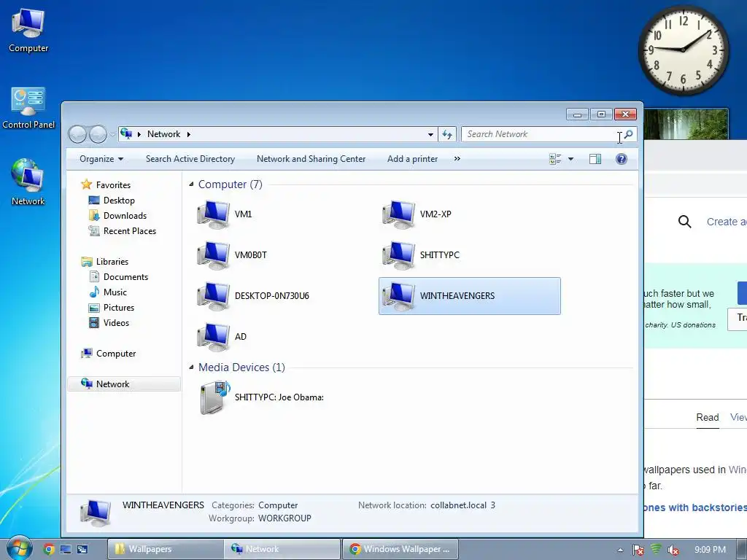Select the VM2-XP computer icon
Image resolution: width=747 pixels, height=560 pixels.
pyautogui.click(x=399, y=214)
